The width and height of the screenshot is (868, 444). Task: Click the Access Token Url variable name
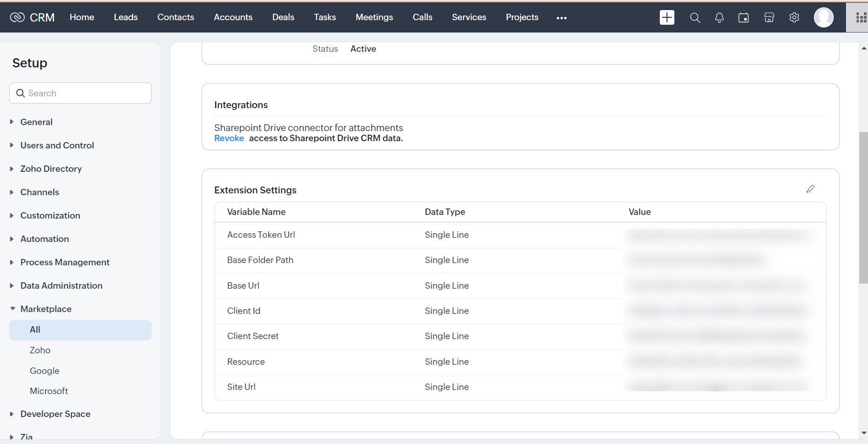point(261,235)
